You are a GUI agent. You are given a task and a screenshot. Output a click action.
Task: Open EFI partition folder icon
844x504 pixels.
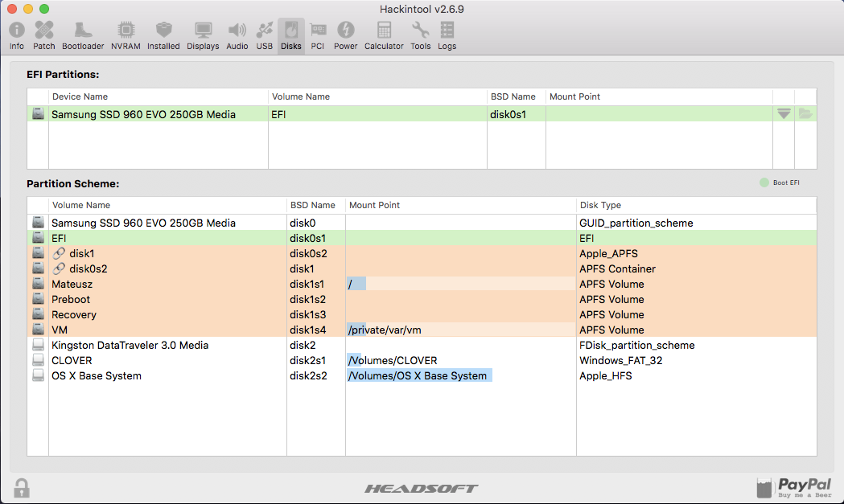805,113
